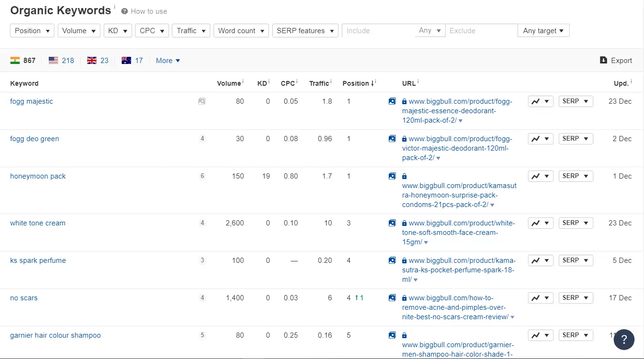Sort the table by the KD column
The width and height of the screenshot is (644, 359).
[262, 83]
